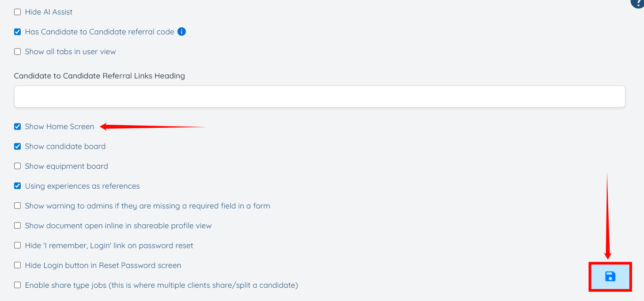644x301 pixels.
Task: Click the 'Candidate to Candidate Referral Links Heading' label
Action: click(99, 76)
